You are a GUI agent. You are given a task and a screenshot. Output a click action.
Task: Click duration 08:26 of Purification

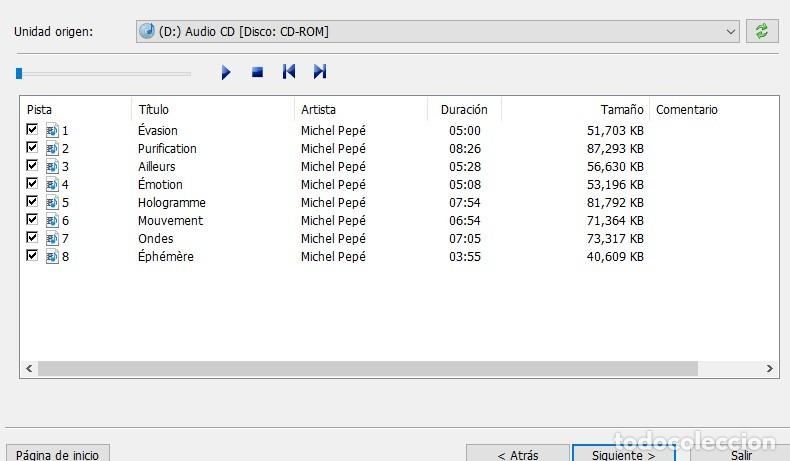[465, 149]
